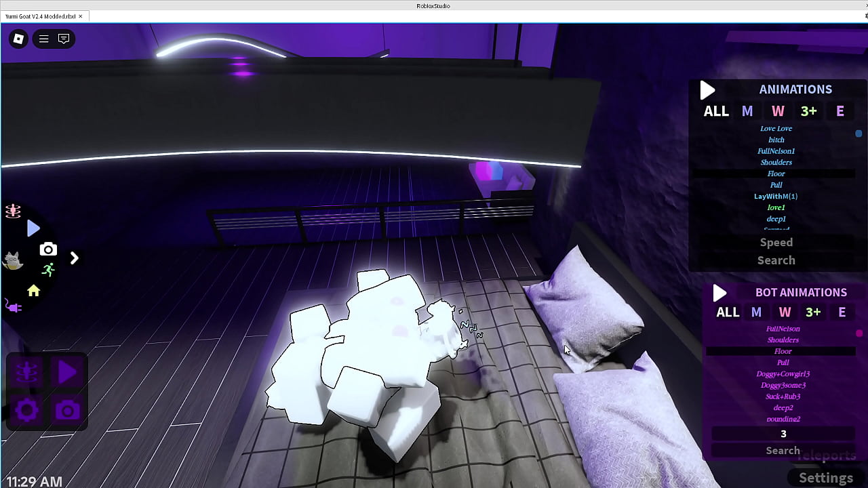The image size is (868, 488).
Task: Switch to the Yumi Goat V2.4 file tab
Action: click(41, 16)
